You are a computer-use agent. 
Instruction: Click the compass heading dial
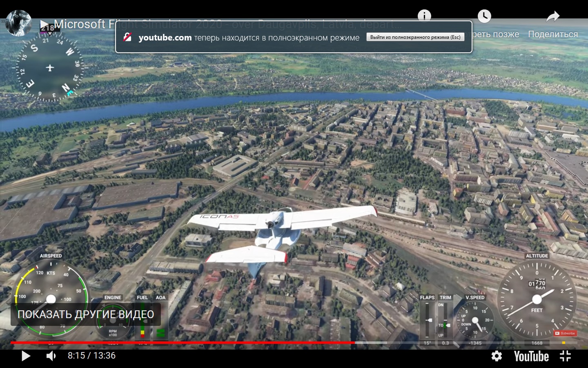pos(50,67)
